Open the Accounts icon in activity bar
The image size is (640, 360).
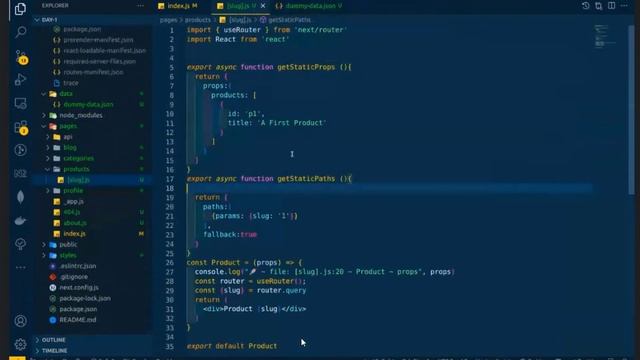[20, 321]
